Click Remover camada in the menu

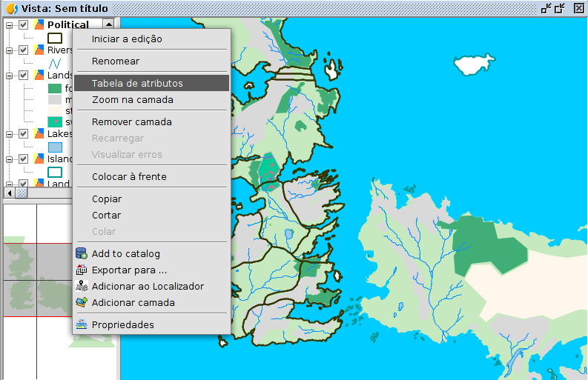click(x=132, y=121)
